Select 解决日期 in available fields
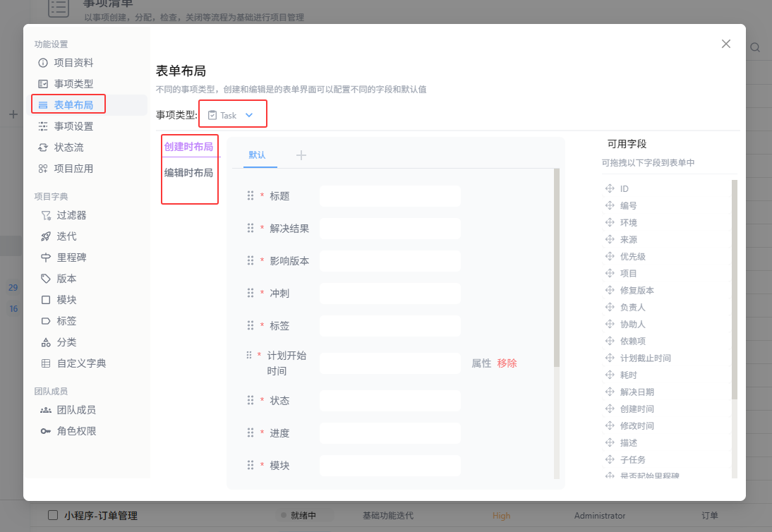Viewport: 772px width, 532px height. click(637, 392)
